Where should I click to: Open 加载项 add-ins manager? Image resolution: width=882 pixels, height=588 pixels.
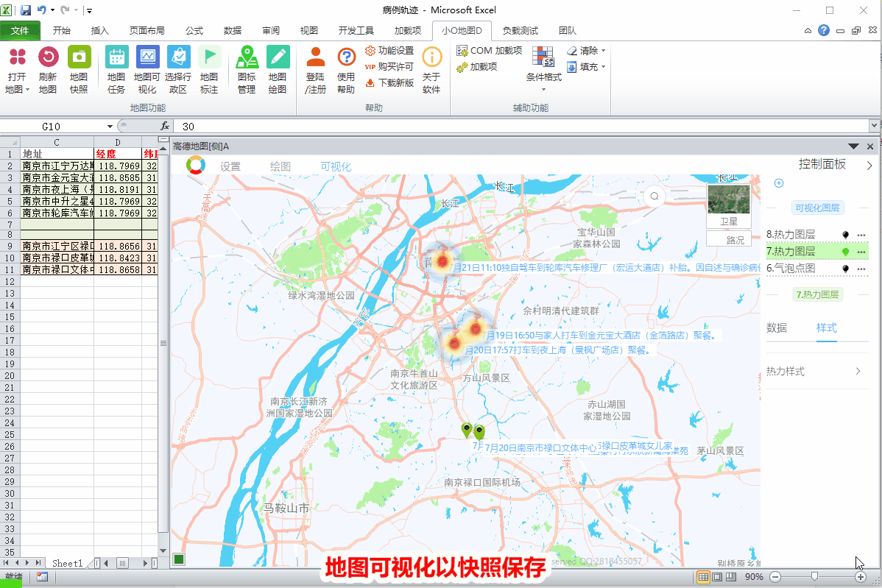click(x=477, y=67)
